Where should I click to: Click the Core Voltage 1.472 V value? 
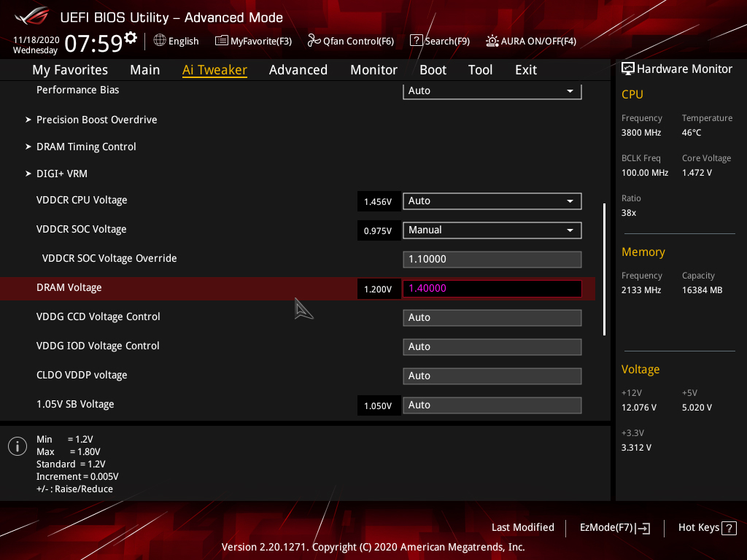coord(697,173)
